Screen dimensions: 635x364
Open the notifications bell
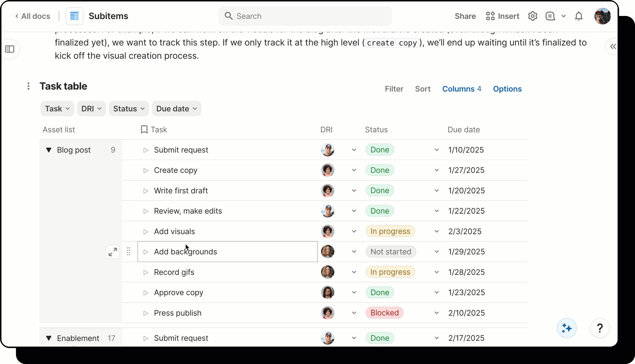click(x=578, y=16)
